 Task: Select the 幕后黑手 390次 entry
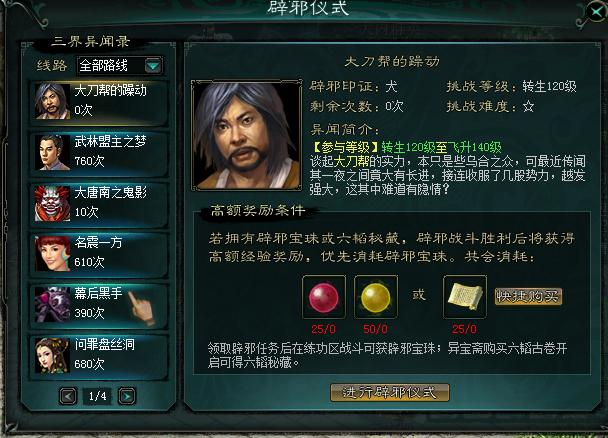point(99,305)
